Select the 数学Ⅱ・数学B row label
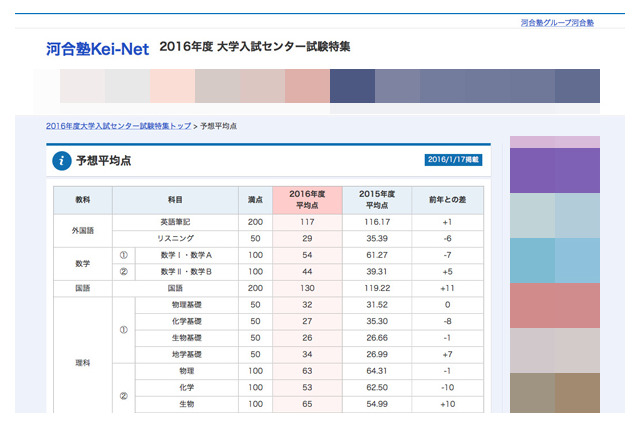 coord(187,272)
